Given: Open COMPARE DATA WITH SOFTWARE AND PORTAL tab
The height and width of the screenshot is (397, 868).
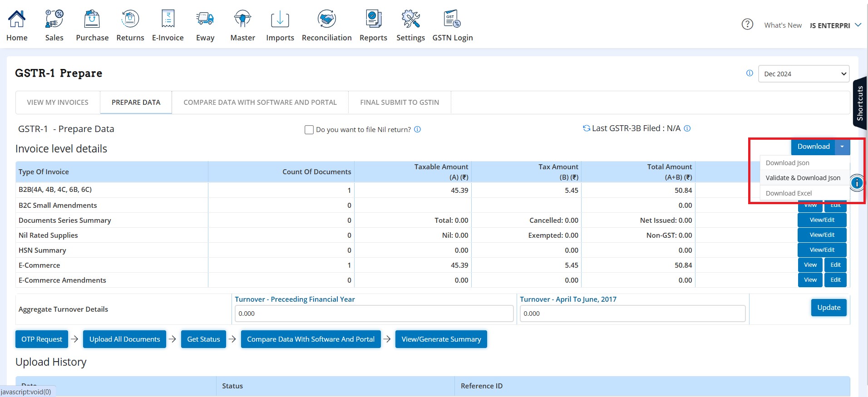Looking at the screenshot, I should (260, 103).
